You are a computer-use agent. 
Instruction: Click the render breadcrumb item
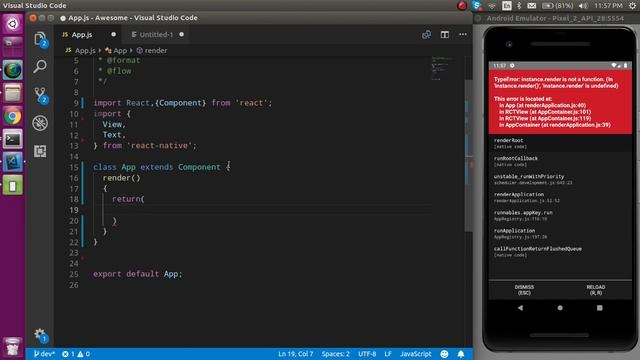152,51
